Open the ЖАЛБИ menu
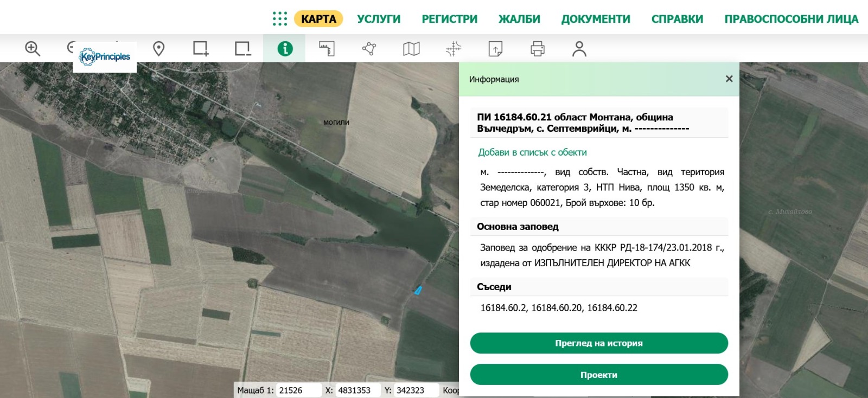Image resolution: width=868 pixels, height=398 pixels. pos(519,19)
